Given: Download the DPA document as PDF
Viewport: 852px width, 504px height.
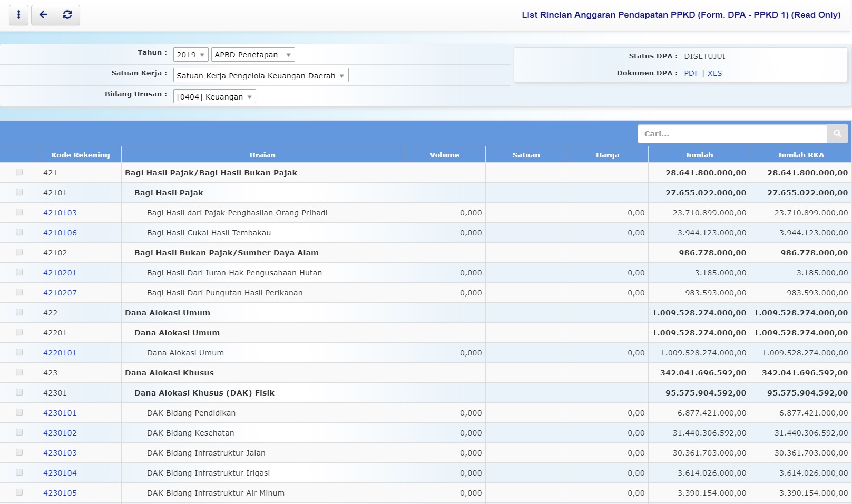Looking at the screenshot, I should pos(691,73).
